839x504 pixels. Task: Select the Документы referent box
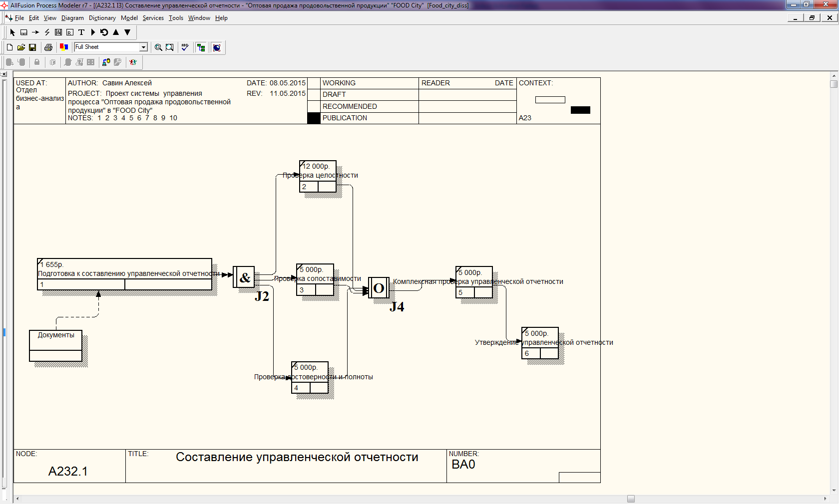pyautogui.click(x=55, y=345)
